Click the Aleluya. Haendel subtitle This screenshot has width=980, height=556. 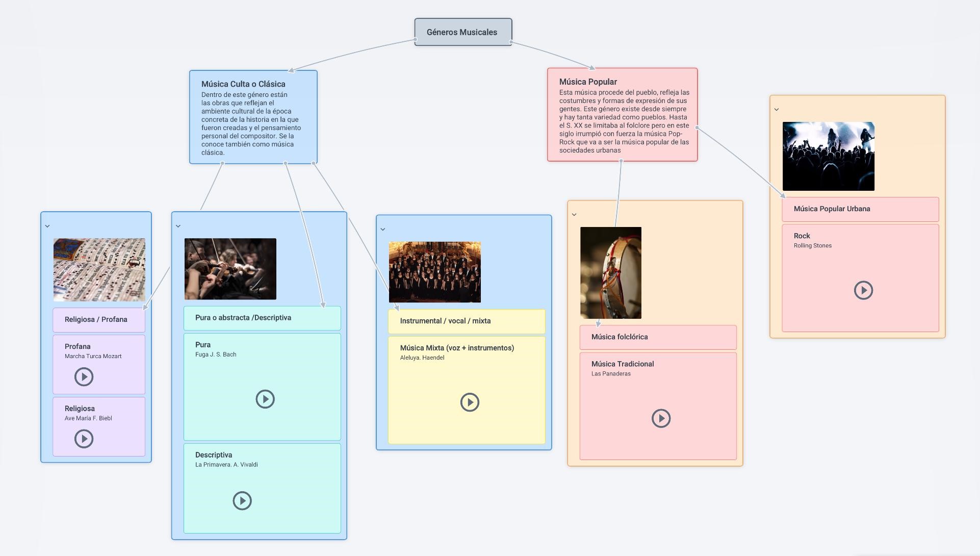pos(422,358)
